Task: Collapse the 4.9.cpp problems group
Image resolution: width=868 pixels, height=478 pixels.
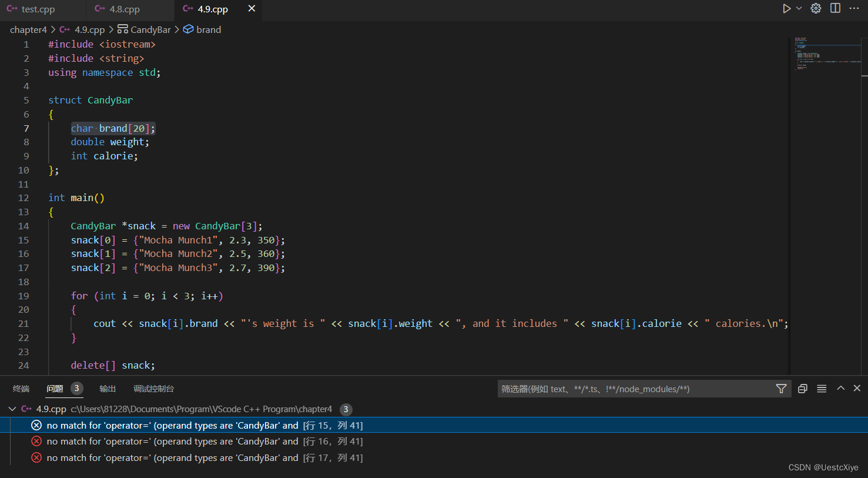Action: click(12, 409)
